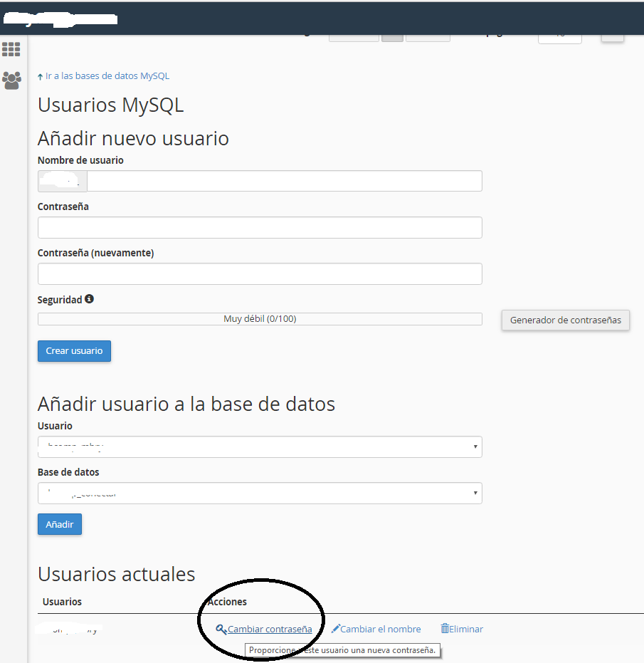Click the trash icon beside Eliminar

click(x=445, y=628)
